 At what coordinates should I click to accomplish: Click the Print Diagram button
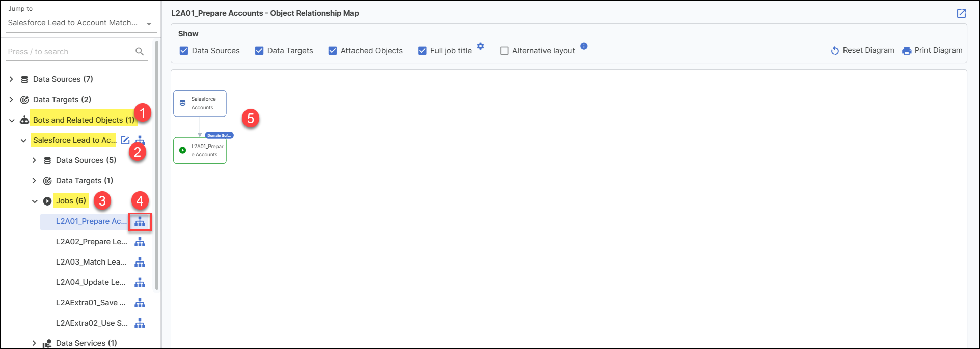pyautogui.click(x=932, y=50)
